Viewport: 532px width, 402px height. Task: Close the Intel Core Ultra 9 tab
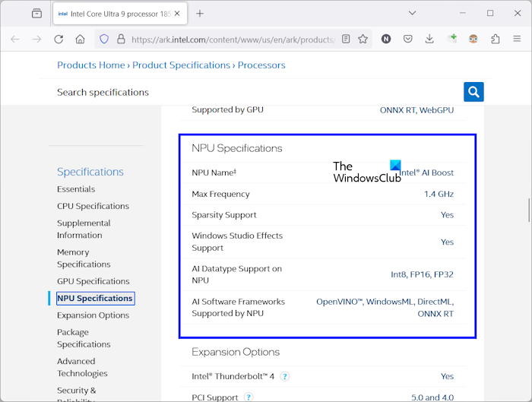tap(178, 13)
